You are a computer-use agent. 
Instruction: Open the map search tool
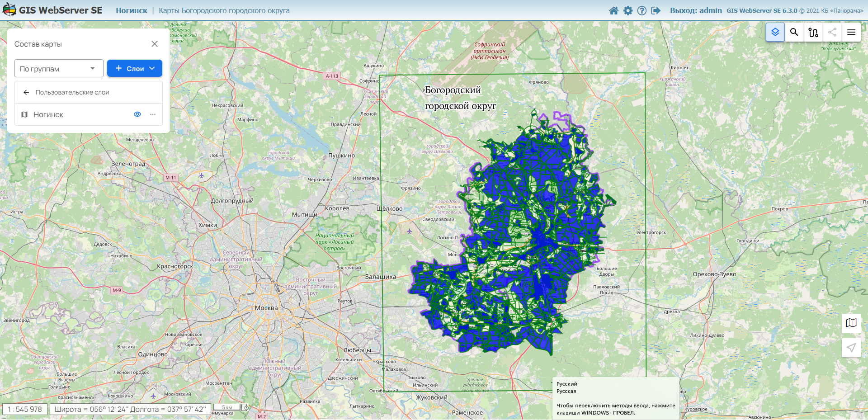coord(794,32)
